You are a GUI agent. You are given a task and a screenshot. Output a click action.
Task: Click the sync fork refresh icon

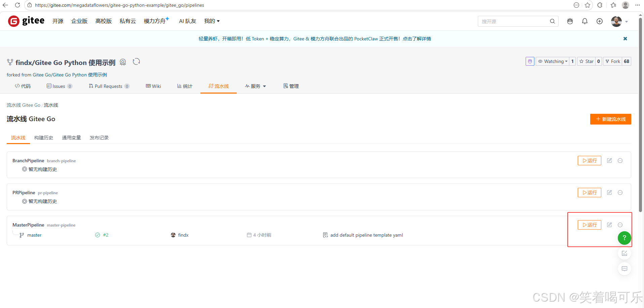(136, 62)
